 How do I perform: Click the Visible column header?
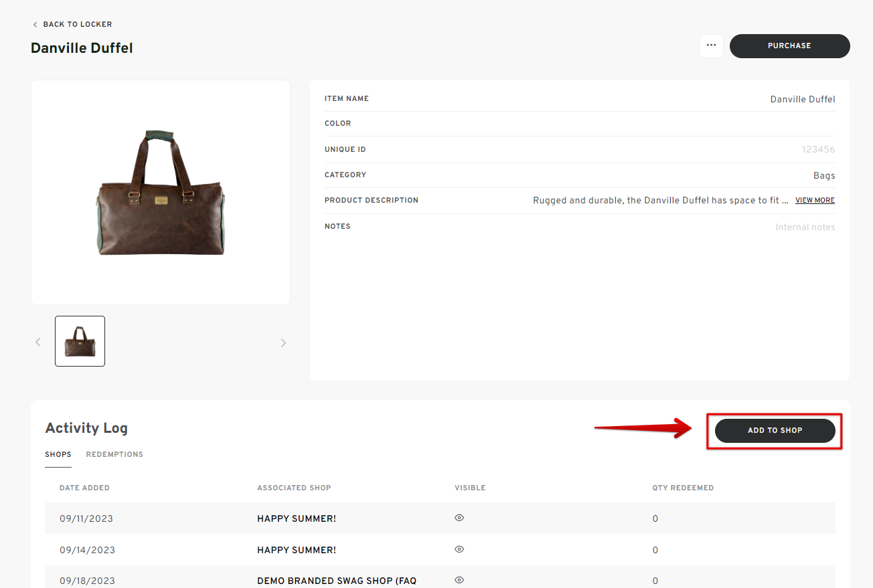[470, 488]
